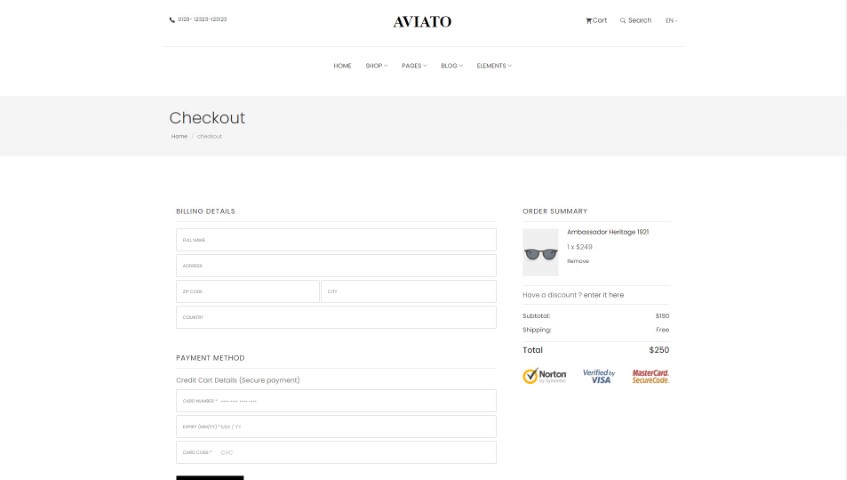Click the Home breadcrumb link
The height and width of the screenshot is (480, 847).
click(179, 137)
